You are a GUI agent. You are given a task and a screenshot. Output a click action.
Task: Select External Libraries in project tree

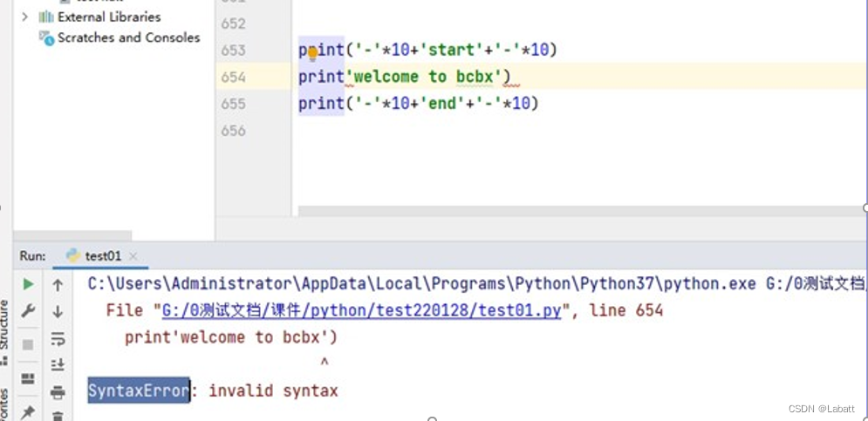109,17
